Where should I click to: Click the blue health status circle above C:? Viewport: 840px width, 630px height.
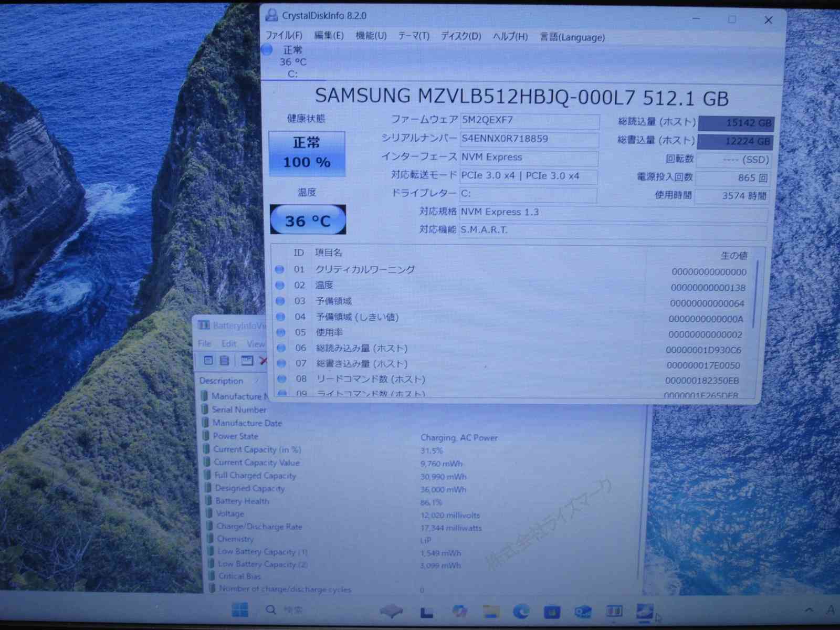[x=267, y=50]
